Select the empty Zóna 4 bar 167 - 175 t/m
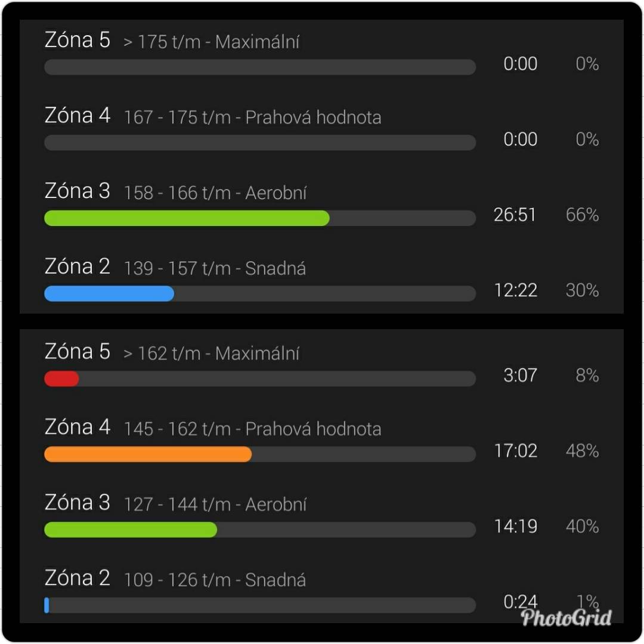 tap(260, 143)
